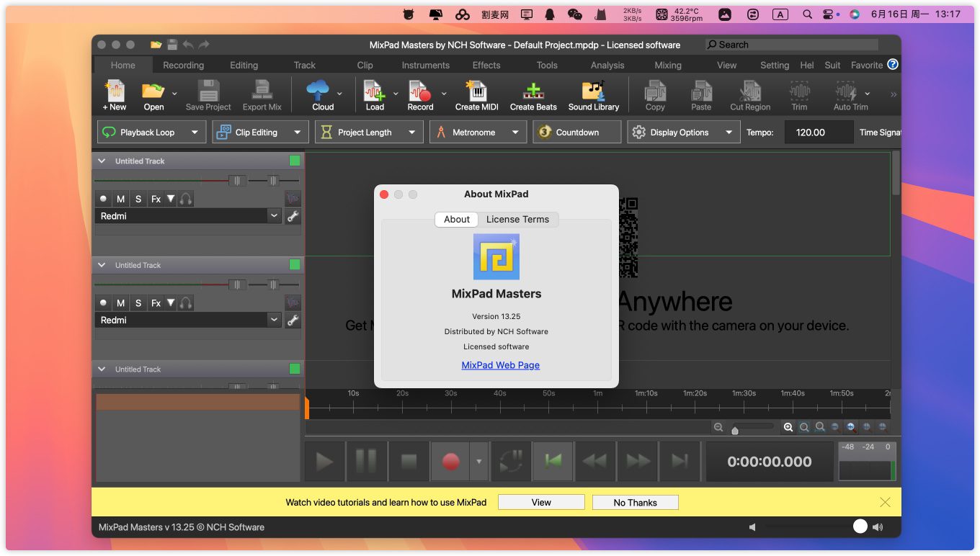This screenshot has height=556, width=980.
Task: Open the Sound Library
Action: 593,91
